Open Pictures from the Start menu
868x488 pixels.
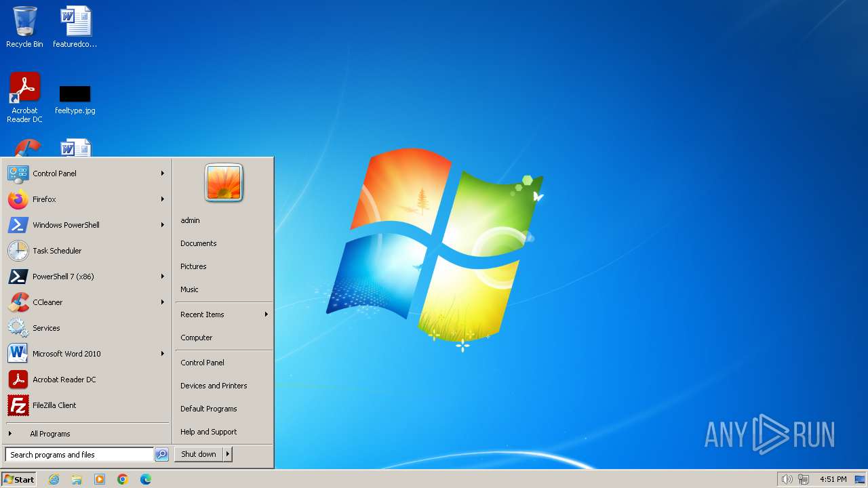click(x=224, y=266)
